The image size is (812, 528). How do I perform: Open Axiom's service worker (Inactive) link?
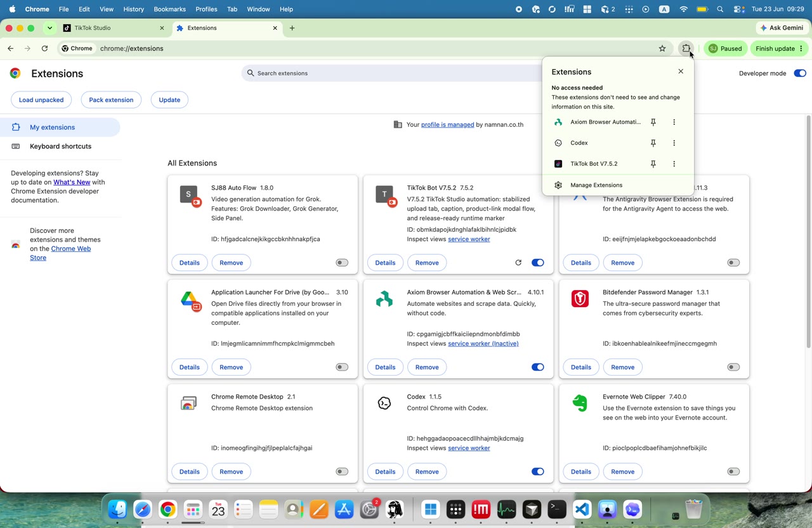click(483, 343)
